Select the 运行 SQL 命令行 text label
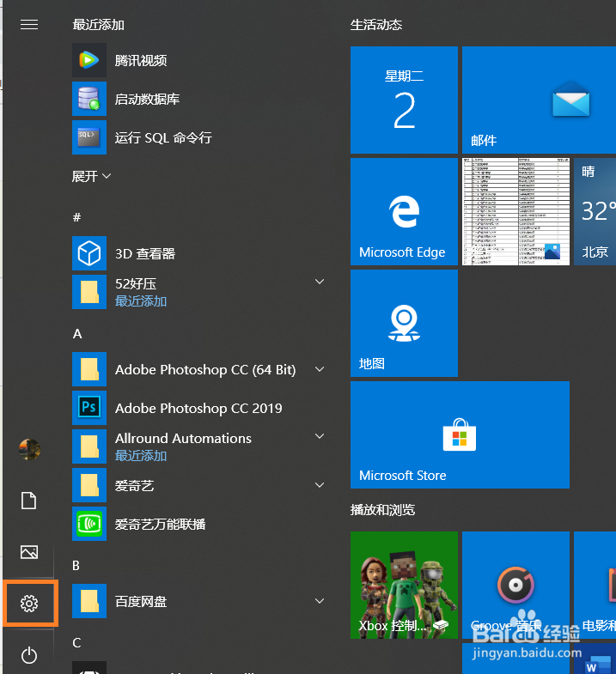 (163, 137)
